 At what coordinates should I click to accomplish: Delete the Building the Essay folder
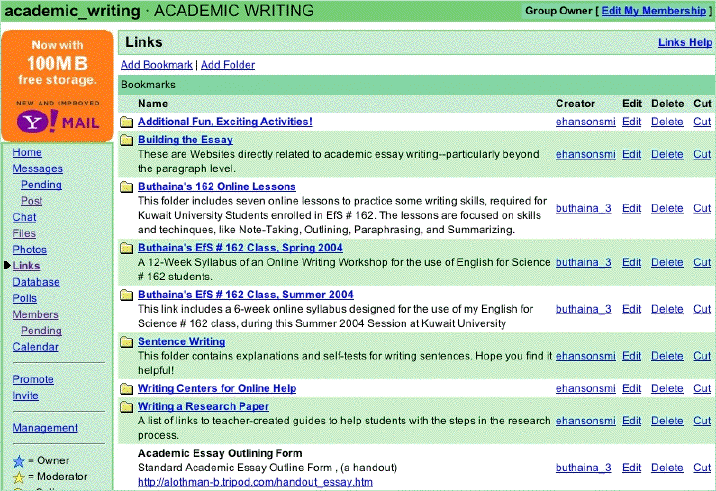[x=667, y=154]
